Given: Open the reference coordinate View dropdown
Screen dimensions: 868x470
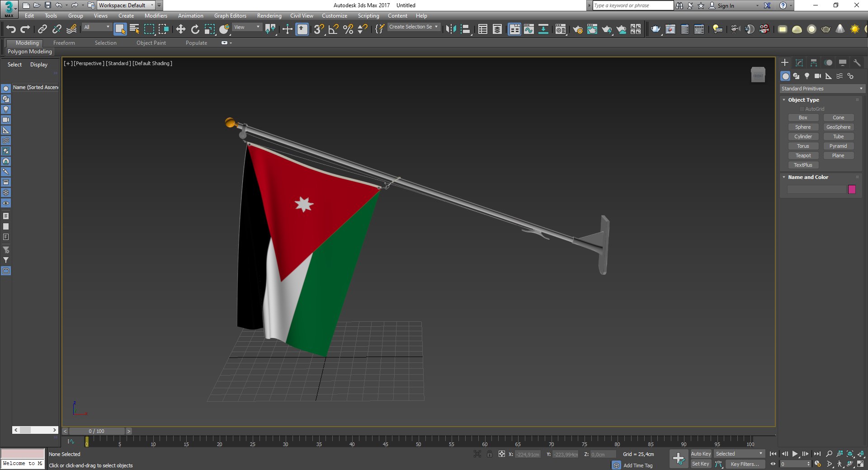Looking at the screenshot, I should point(247,27).
